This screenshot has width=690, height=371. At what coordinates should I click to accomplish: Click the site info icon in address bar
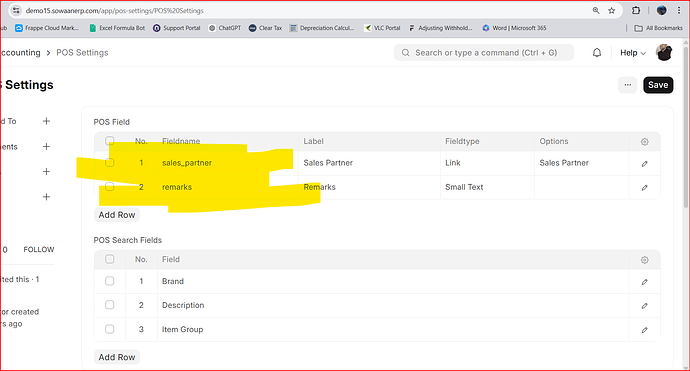[16, 11]
